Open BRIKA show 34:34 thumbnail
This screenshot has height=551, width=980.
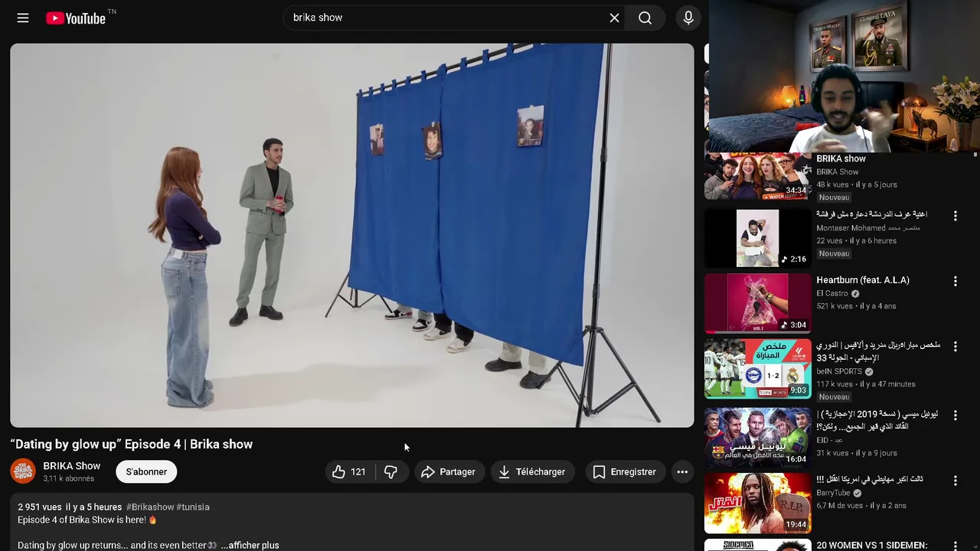click(757, 176)
